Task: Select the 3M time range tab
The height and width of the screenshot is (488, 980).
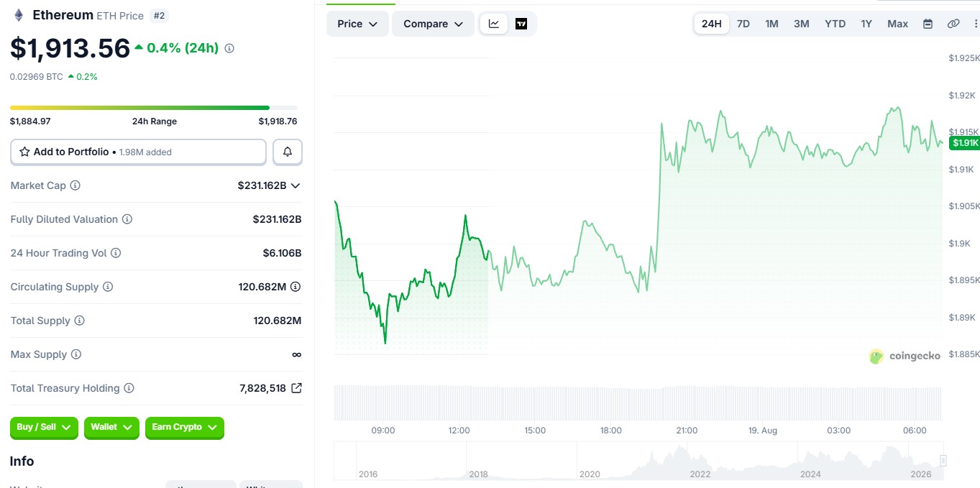Action: pyautogui.click(x=802, y=24)
